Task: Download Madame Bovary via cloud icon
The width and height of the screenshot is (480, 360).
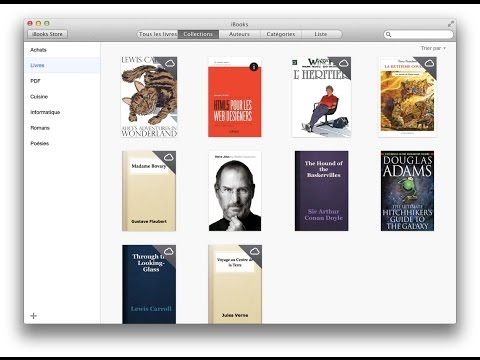Action: [x=169, y=157]
